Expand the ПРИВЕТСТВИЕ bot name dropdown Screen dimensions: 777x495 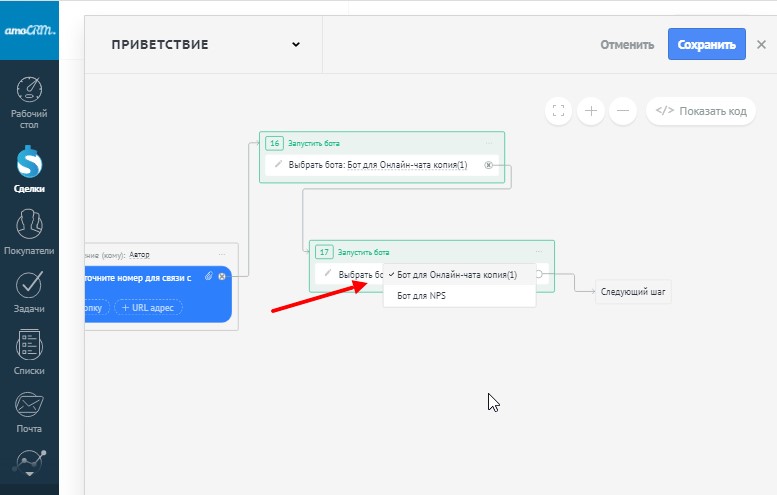click(295, 45)
